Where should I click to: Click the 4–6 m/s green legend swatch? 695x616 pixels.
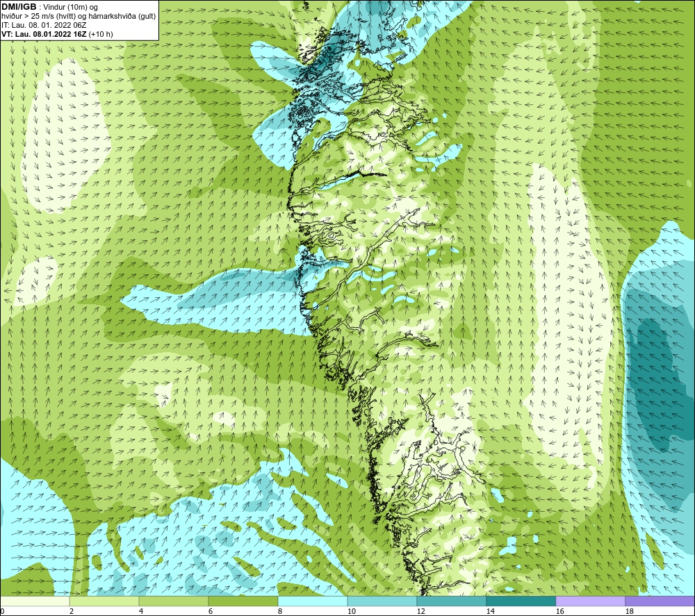[174, 601]
